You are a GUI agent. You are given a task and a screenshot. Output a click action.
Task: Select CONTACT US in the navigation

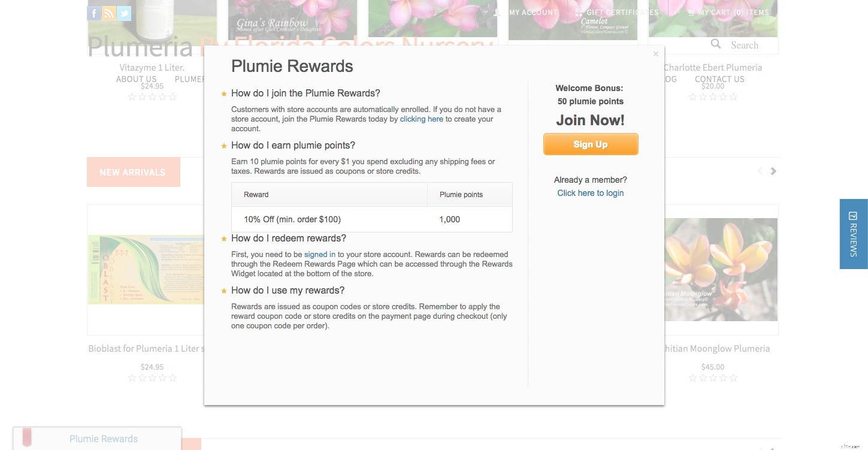pos(719,78)
